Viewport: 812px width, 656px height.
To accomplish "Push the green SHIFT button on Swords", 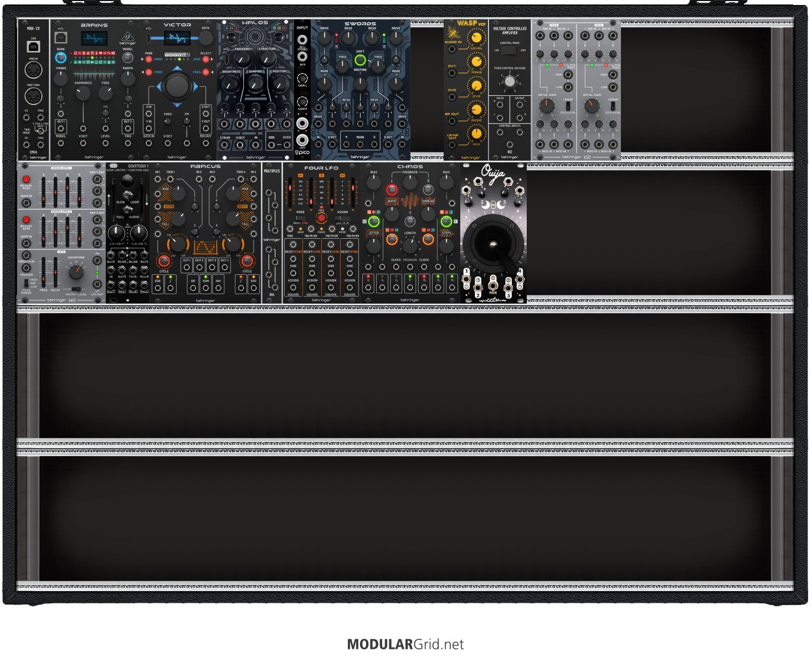I will click(x=361, y=60).
